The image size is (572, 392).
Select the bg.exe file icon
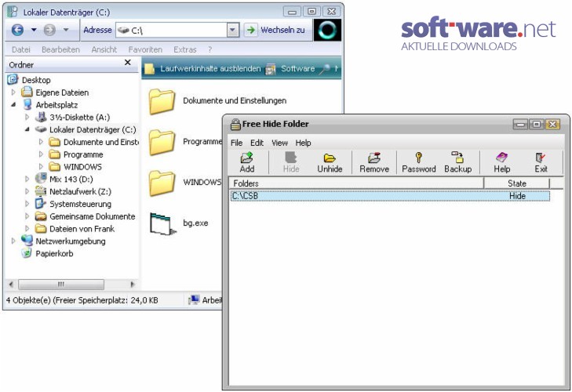162,223
